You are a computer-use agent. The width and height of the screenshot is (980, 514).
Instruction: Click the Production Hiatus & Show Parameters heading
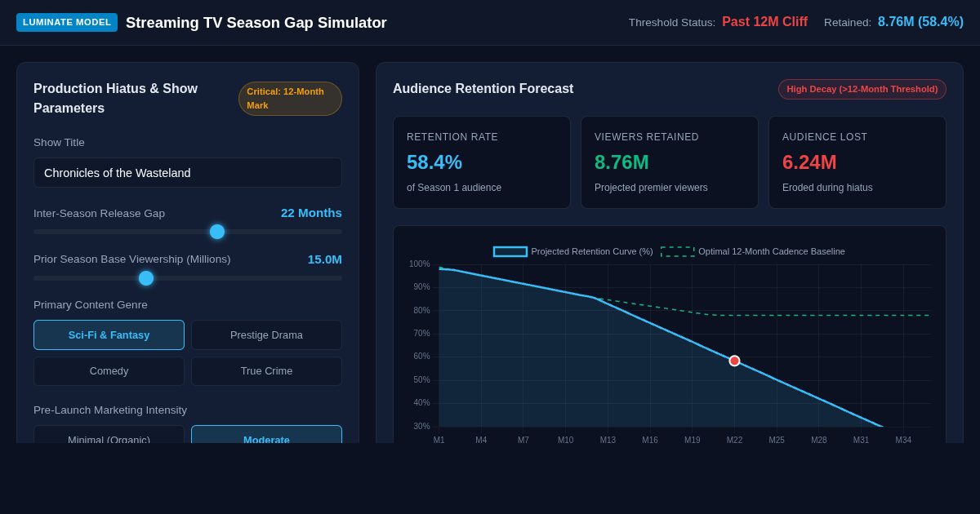click(116, 99)
